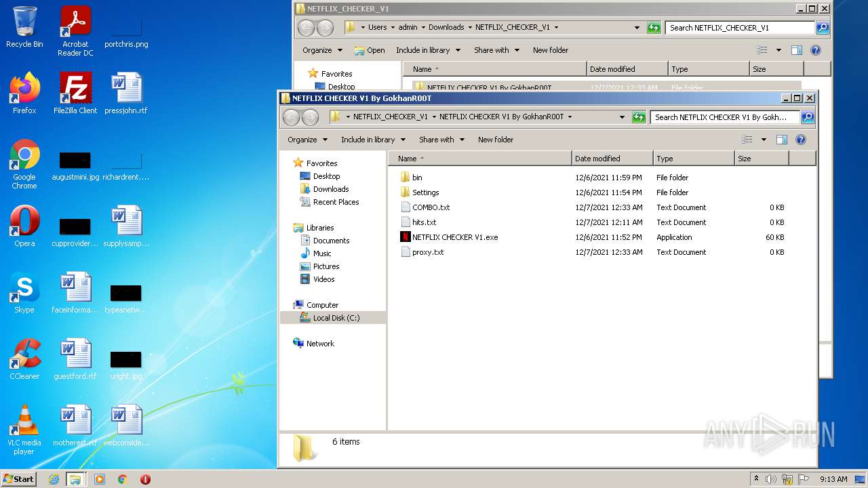Select Music library in navigation pane
This screenshot has width=868, height=488.
pyautogui.click(x=322, y=253)
